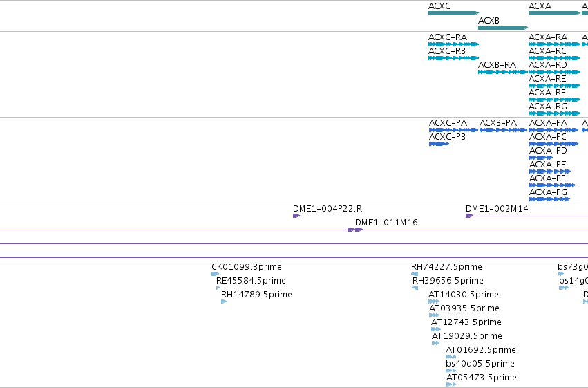Select the ACXA-RD transcript glyph
Image resolution: width=588 pixels, height=388 pixels.
554,72
